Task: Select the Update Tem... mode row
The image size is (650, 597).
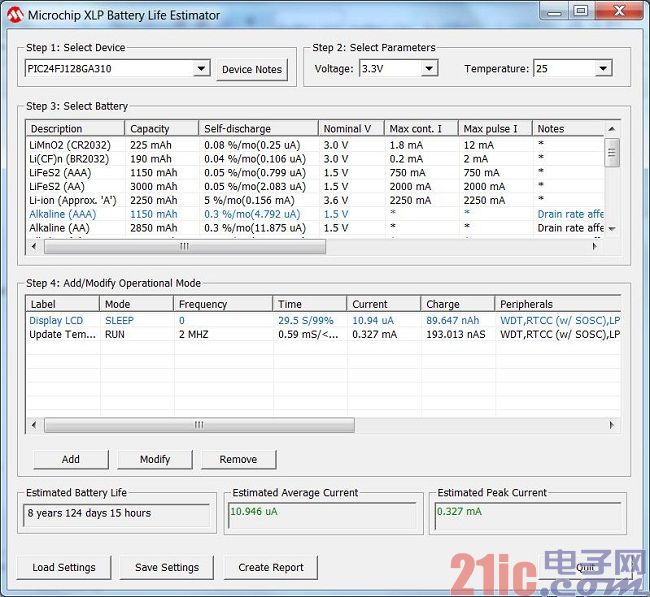Action: (x=323, y=334)
